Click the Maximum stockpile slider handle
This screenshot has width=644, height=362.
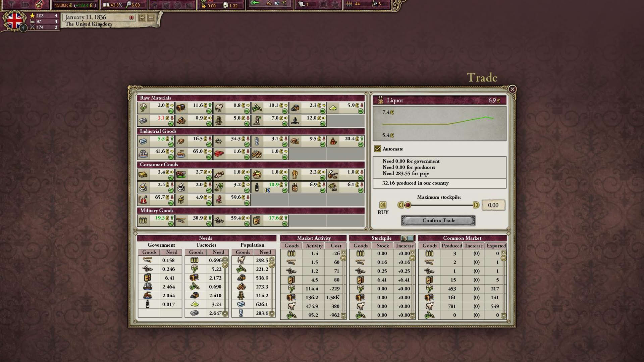coord(408,205)
